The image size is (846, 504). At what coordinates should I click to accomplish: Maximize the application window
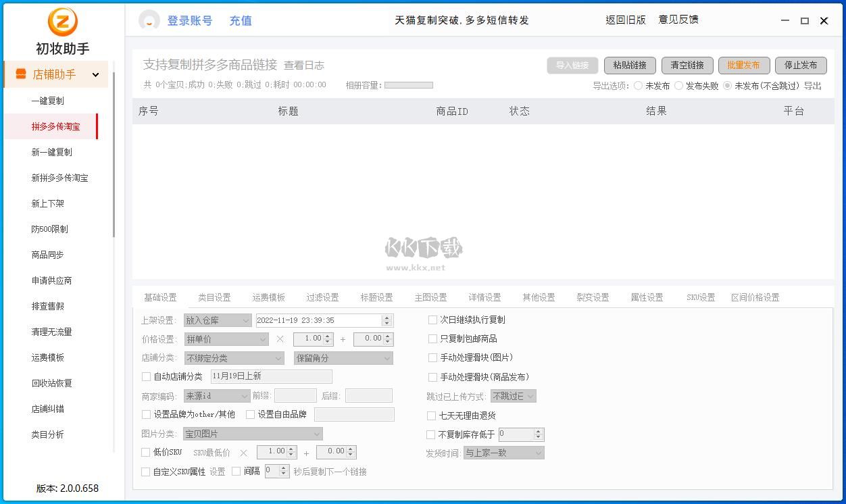(804, 21)
